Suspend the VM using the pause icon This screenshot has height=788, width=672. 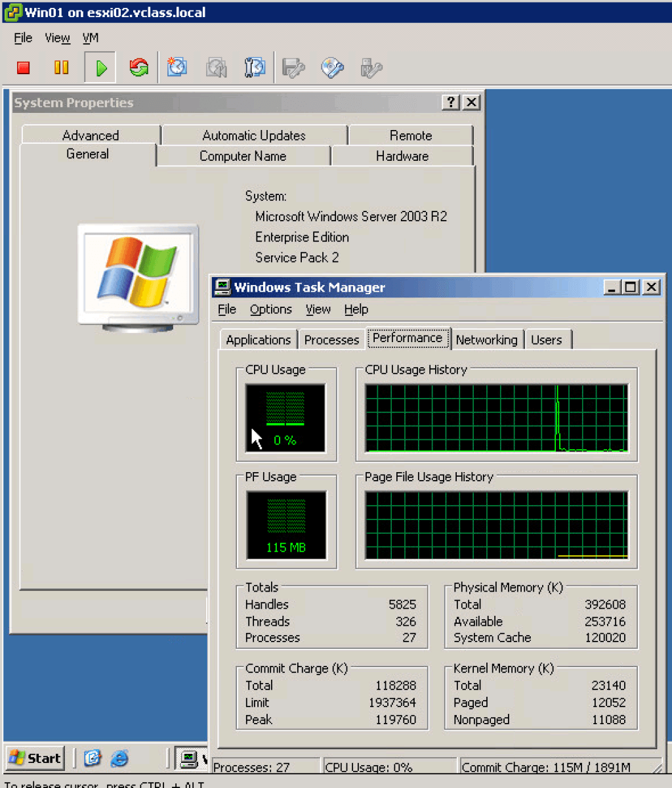coord(60,67)
